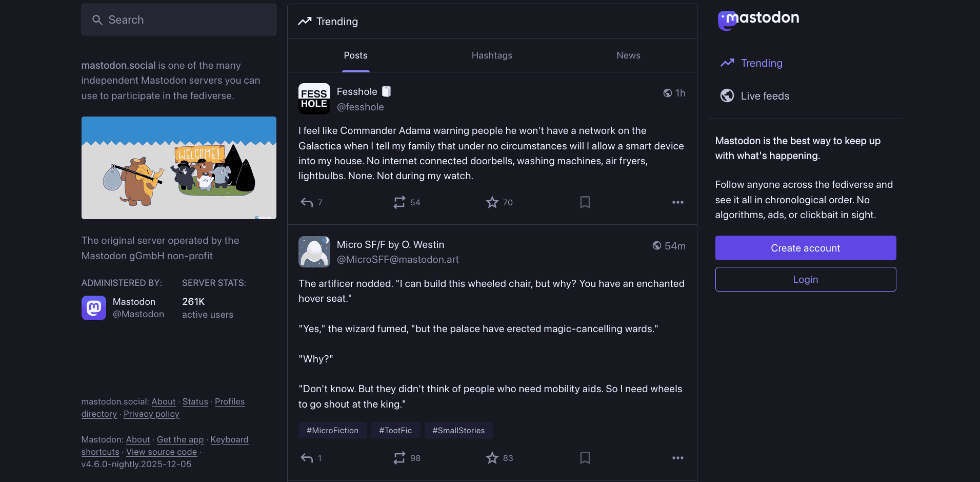Viewport: 980px width, 482px height.
Task: Click inside the Search field
Action: click(178, 20)
